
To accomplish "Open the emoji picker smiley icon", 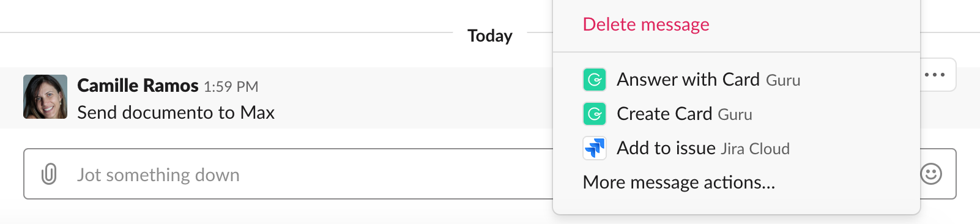I will click(x=931, y=174).
